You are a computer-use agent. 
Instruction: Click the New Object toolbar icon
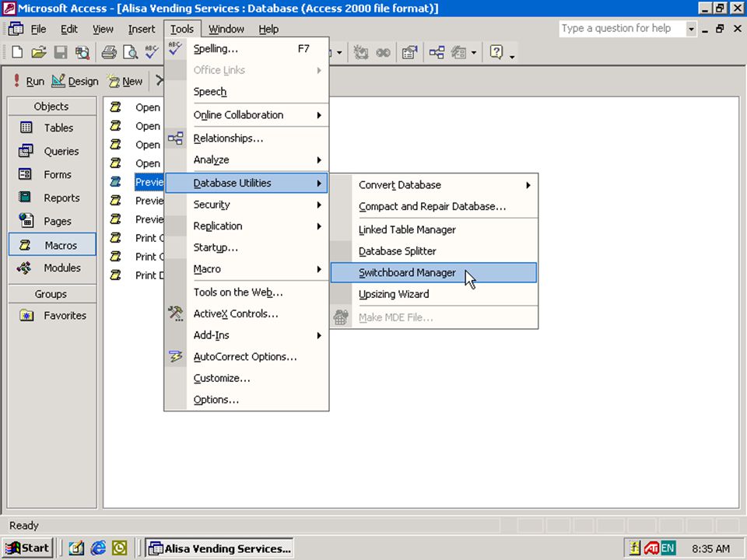459,52
